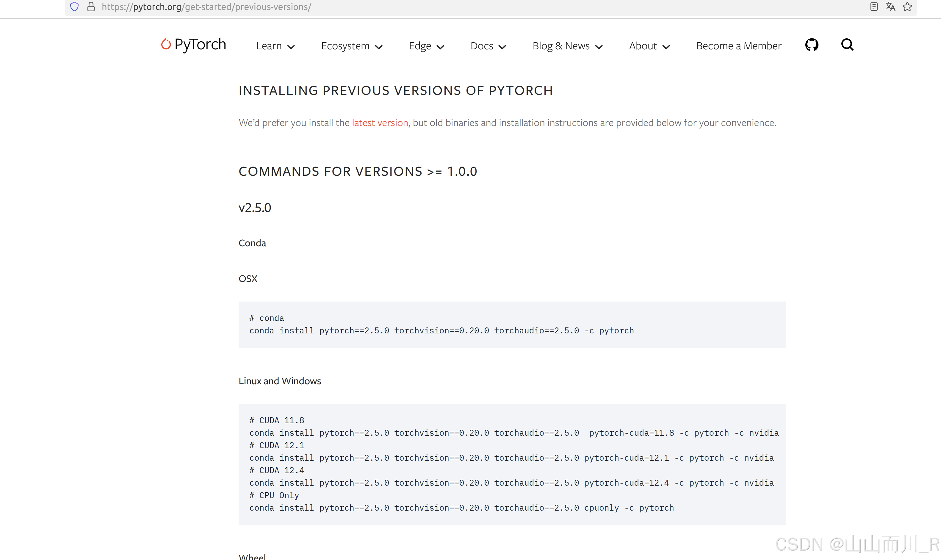The width and height of the screenshot is (941, 560).
Task: Open the Blog & News navigation item
Action: click(x=561, y=46)
